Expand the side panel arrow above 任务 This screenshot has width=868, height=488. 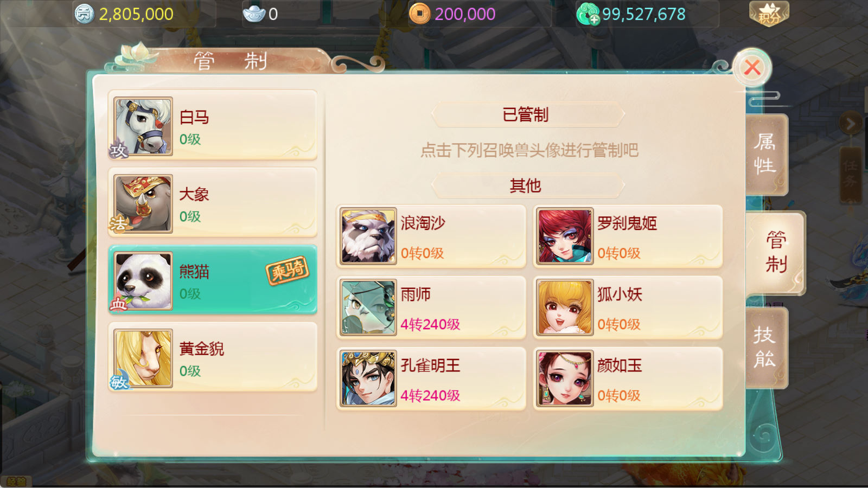point(850,124)
